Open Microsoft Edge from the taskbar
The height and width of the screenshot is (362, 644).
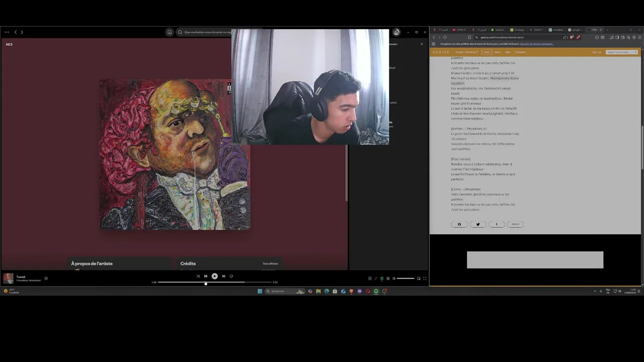click(327, 291)
